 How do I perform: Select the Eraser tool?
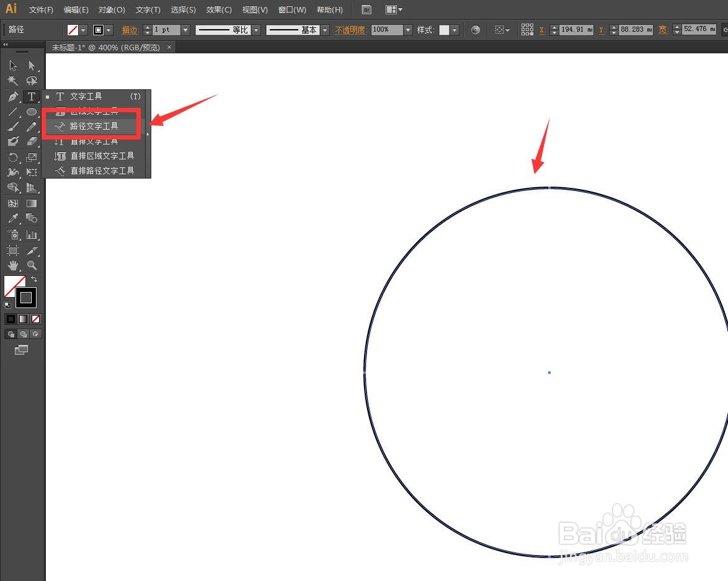point(31,141)
